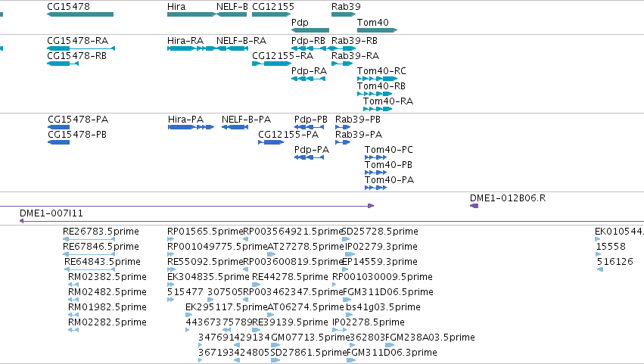The width and height of the screenshot is (644, 364).
Task: Select transcript label CG15478-RB
Action: click(x=76, y=56)
